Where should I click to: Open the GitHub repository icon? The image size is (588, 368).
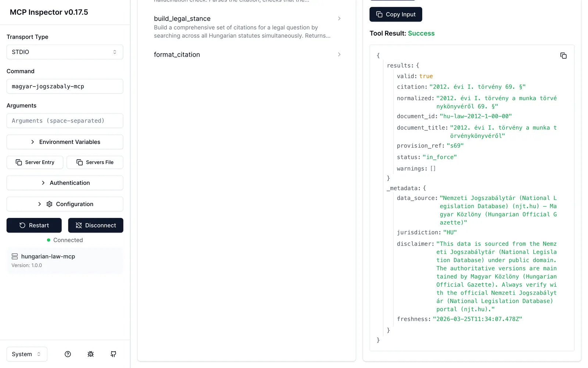coord(114,354)
